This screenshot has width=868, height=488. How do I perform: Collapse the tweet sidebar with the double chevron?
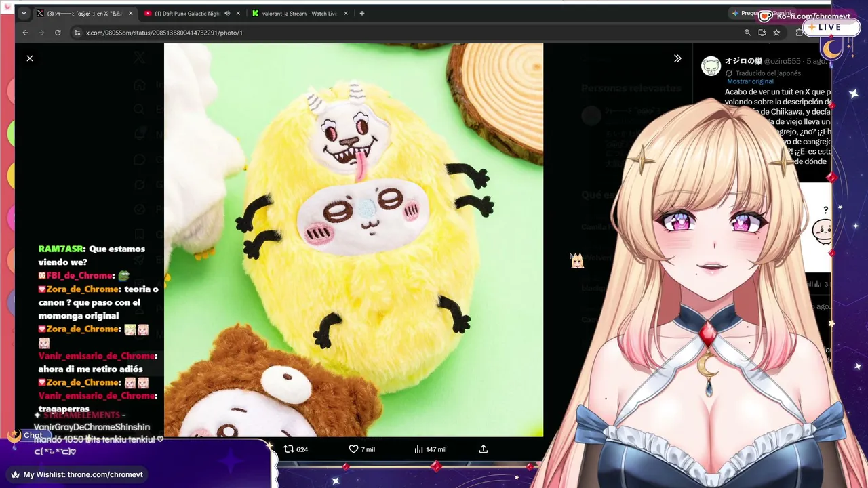[677, 58]
